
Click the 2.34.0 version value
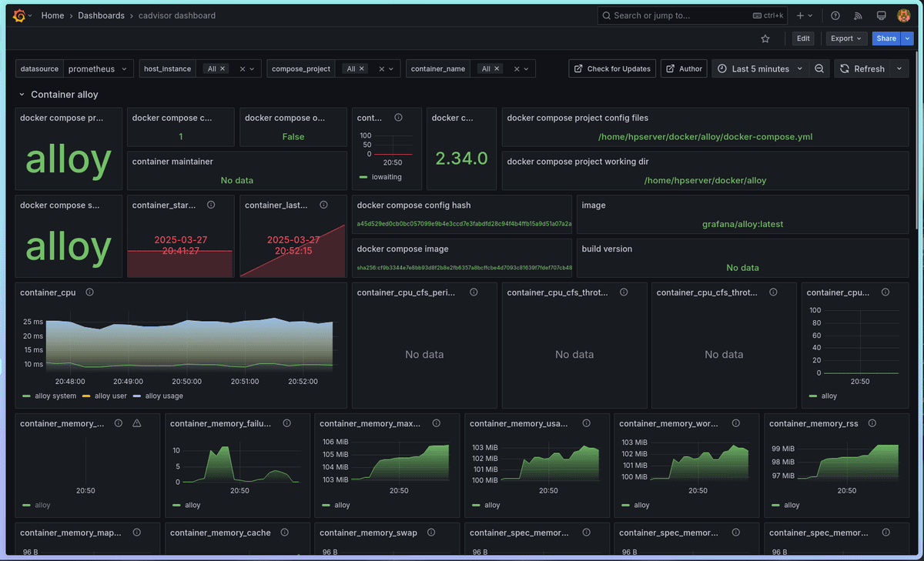461,159
